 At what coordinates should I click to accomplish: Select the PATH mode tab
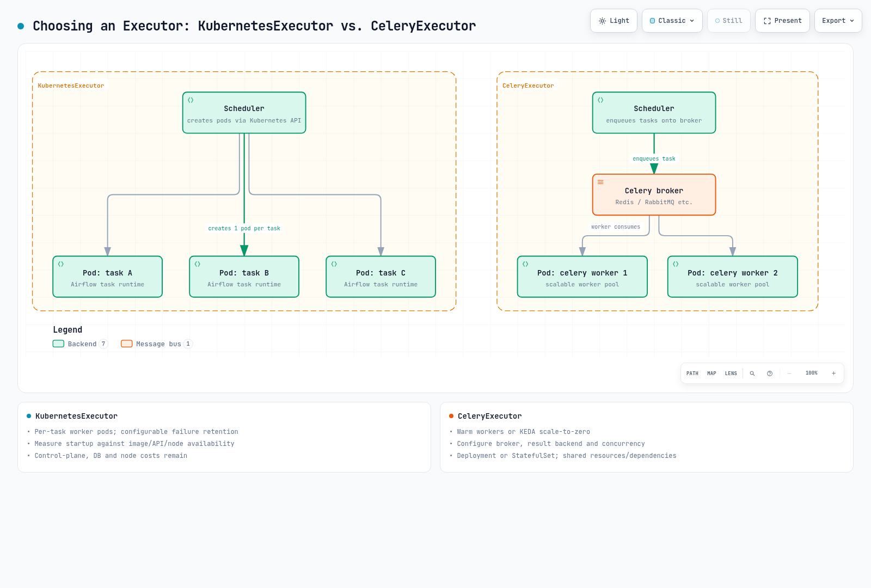(x=692, y=373)
